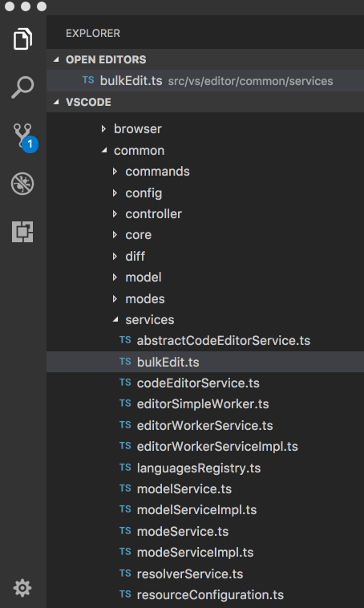Open modelServiceImpl.ts file

[196, 510]
